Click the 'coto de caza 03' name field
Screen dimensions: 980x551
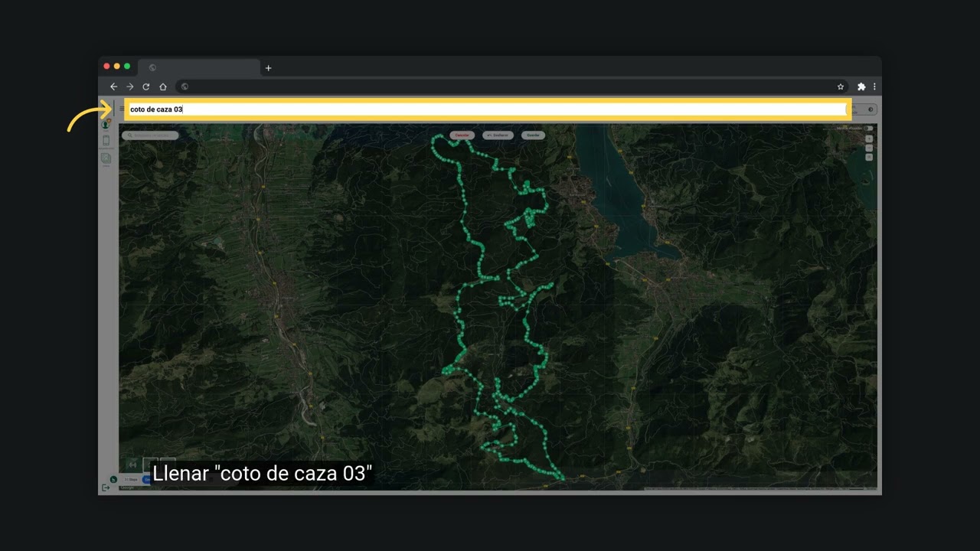[x=488, y=109]
